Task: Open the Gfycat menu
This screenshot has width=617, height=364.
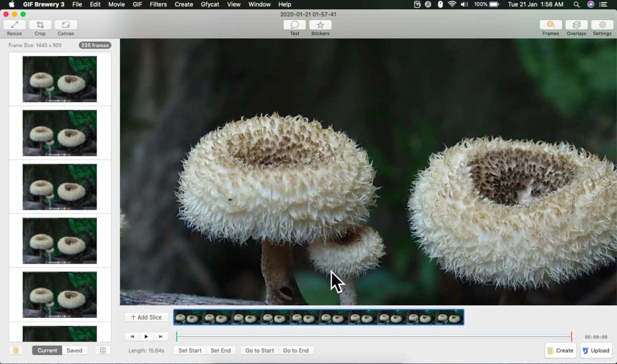Action: coord(211,4)
